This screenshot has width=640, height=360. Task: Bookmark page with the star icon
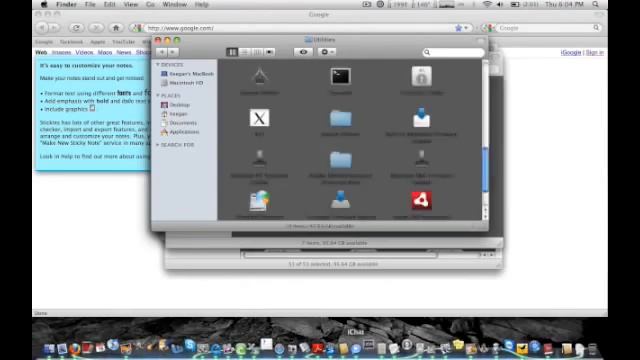coord(458,28)
